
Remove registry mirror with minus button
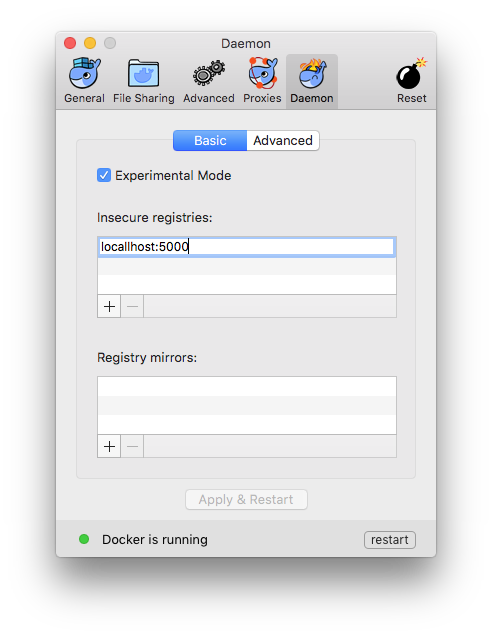[x=132, y=446]
